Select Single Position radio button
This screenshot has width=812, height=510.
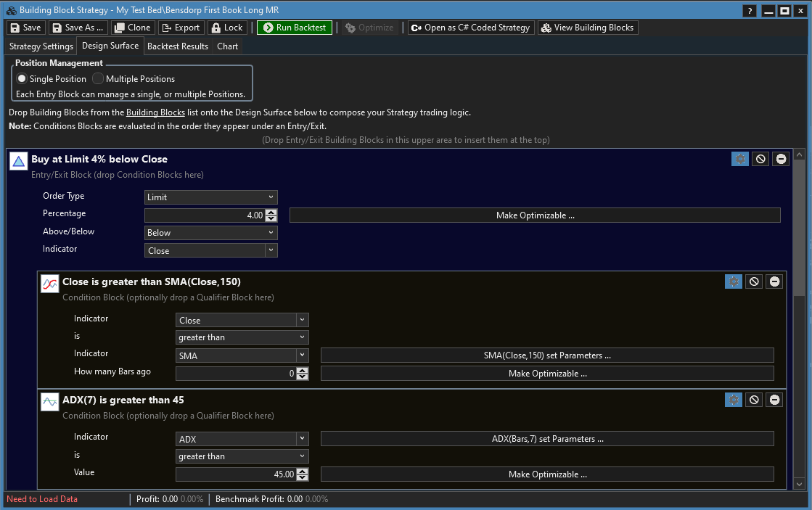point(22,78)
